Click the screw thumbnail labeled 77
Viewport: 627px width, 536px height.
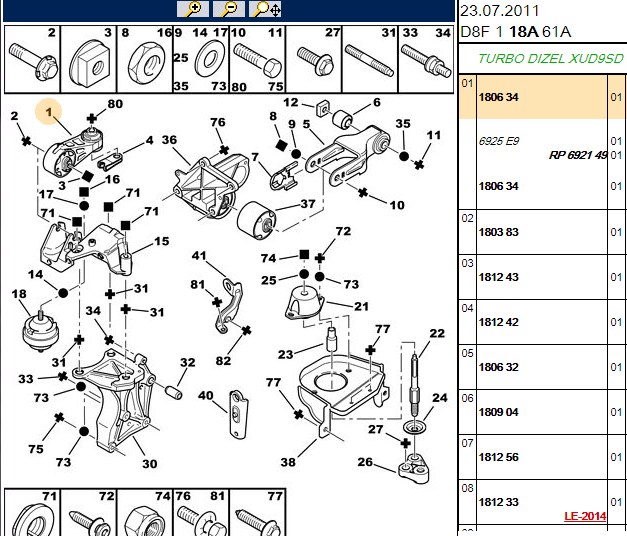[x=258, y=512]
